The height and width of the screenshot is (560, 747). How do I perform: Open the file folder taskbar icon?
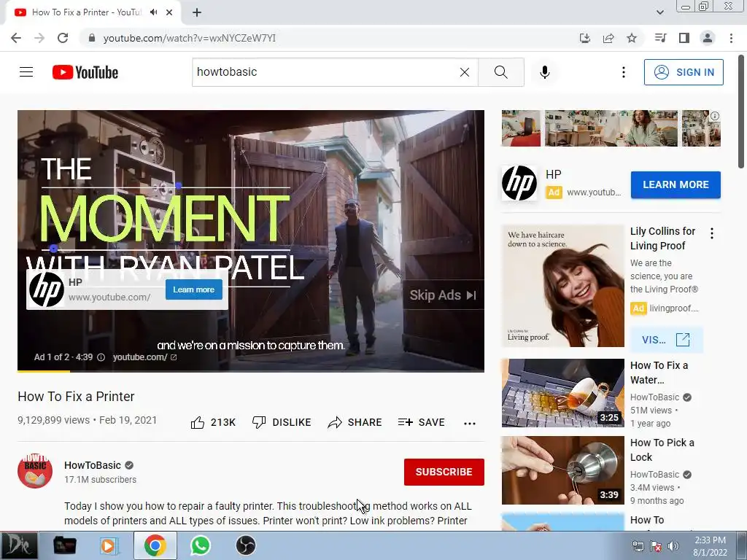click(x=64, y=545)
